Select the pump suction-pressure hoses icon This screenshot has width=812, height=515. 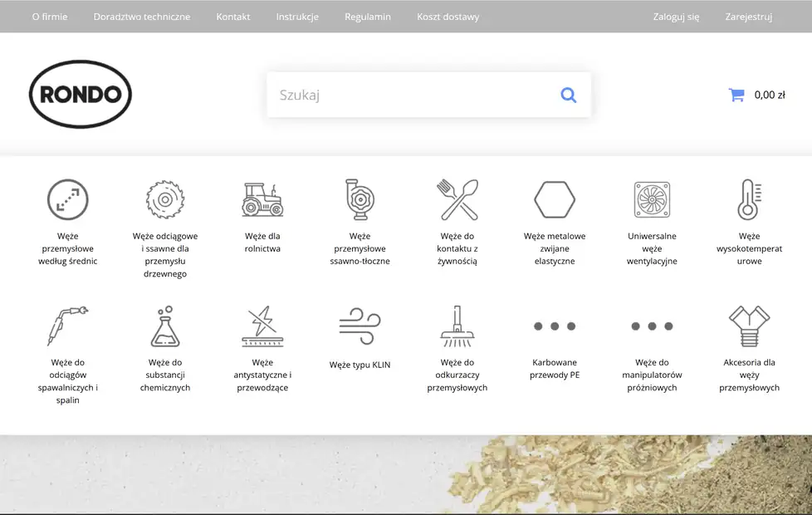pos(360,199)
